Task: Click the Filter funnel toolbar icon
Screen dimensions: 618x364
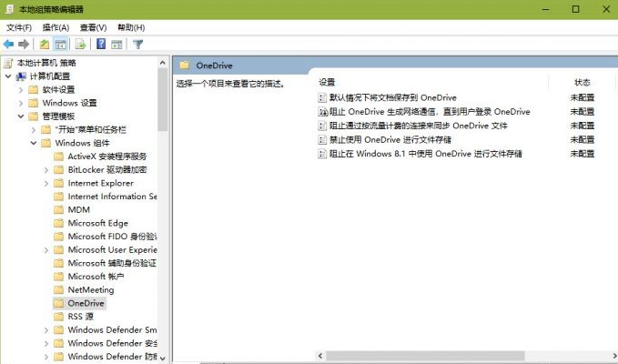Action: (137, 44)
